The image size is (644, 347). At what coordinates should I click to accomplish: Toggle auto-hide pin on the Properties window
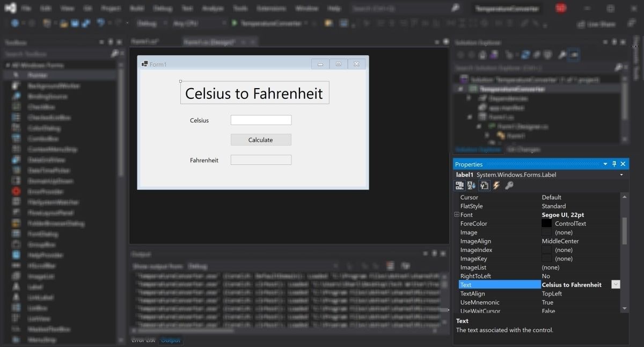click(614, 164)
